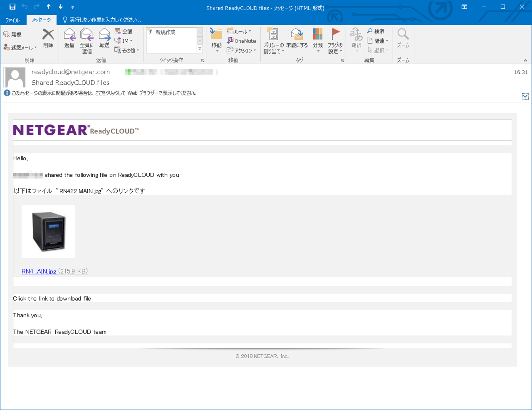Collapse the ribbon with the chevron

coord(525,60)
